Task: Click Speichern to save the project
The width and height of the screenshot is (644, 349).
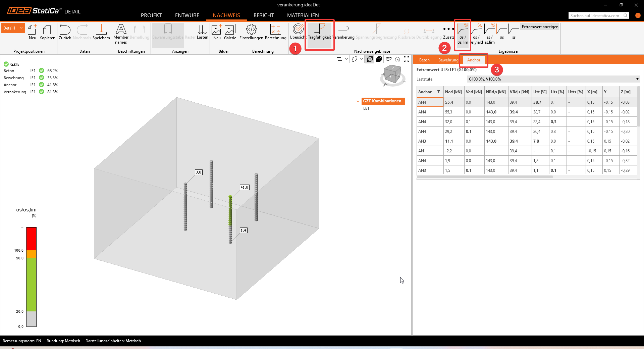Action: [x=101, y=32]
